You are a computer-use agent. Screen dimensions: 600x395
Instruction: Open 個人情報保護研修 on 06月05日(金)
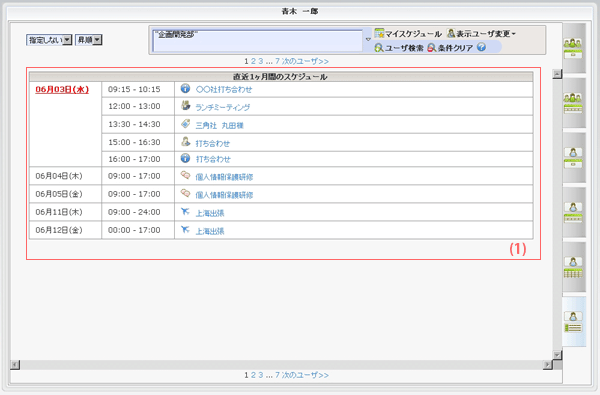point(224,195)
